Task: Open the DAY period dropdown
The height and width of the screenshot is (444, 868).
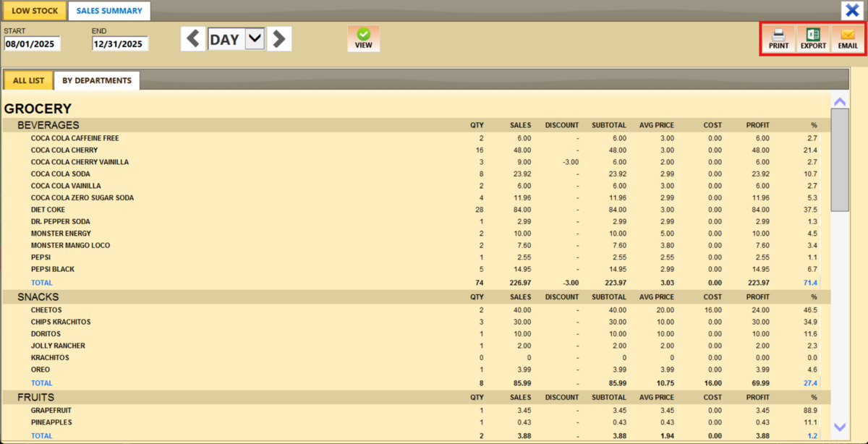Action: [255, 39]
